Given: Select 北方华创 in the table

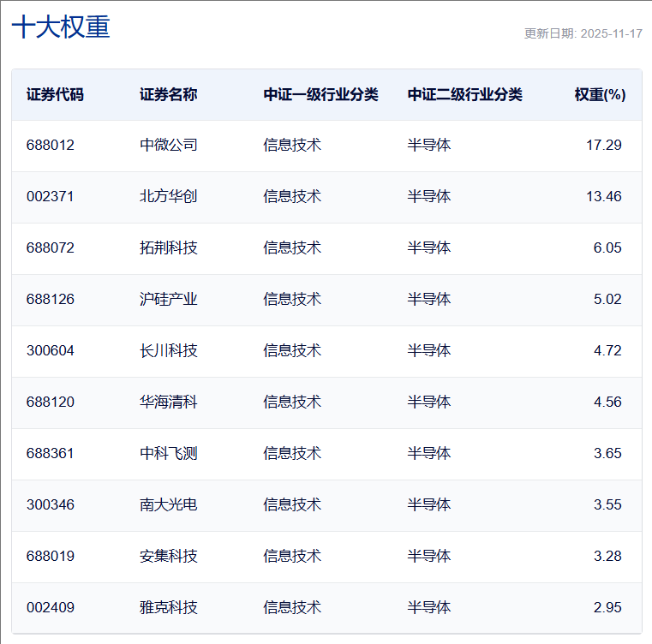Looking at the screenshot, I should click(x=168, y=196).
